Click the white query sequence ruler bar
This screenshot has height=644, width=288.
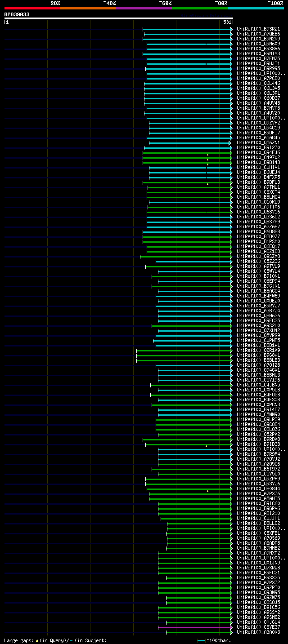point(119,18)
